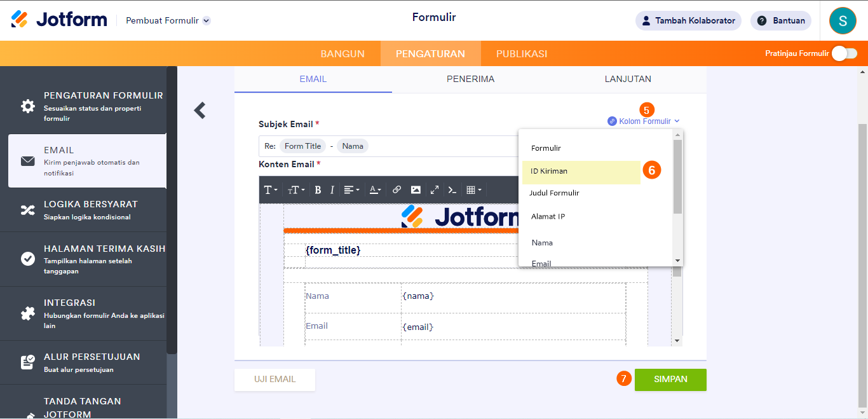Open Halaman Terima Kasih checkmark item

click(x=83, y=259)
